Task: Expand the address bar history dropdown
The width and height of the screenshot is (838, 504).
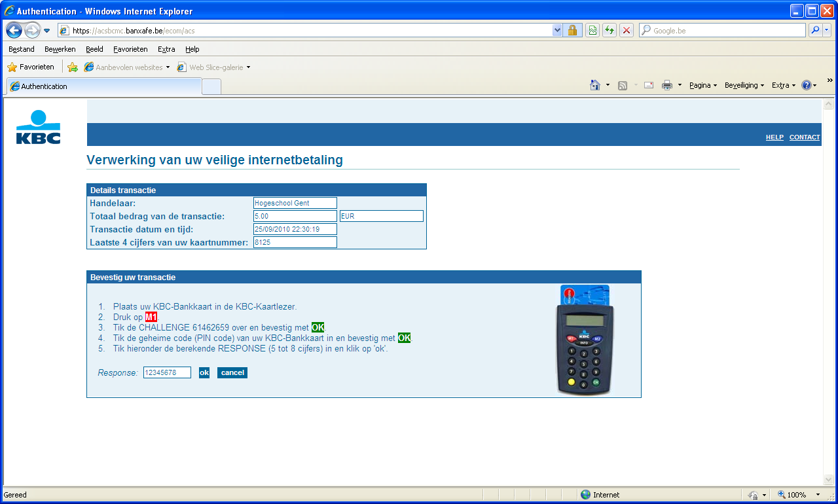Action: [x=557, y=30]
